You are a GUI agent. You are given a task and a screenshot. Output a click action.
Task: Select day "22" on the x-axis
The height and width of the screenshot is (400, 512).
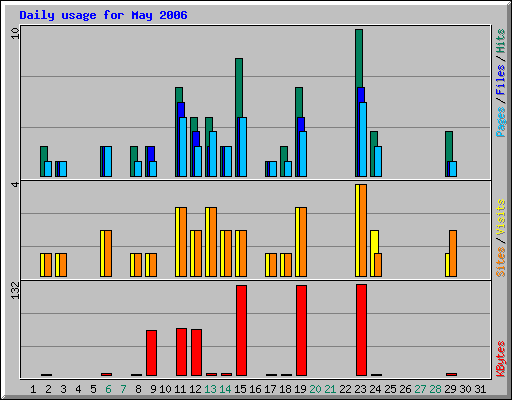(x=345, y=389)
